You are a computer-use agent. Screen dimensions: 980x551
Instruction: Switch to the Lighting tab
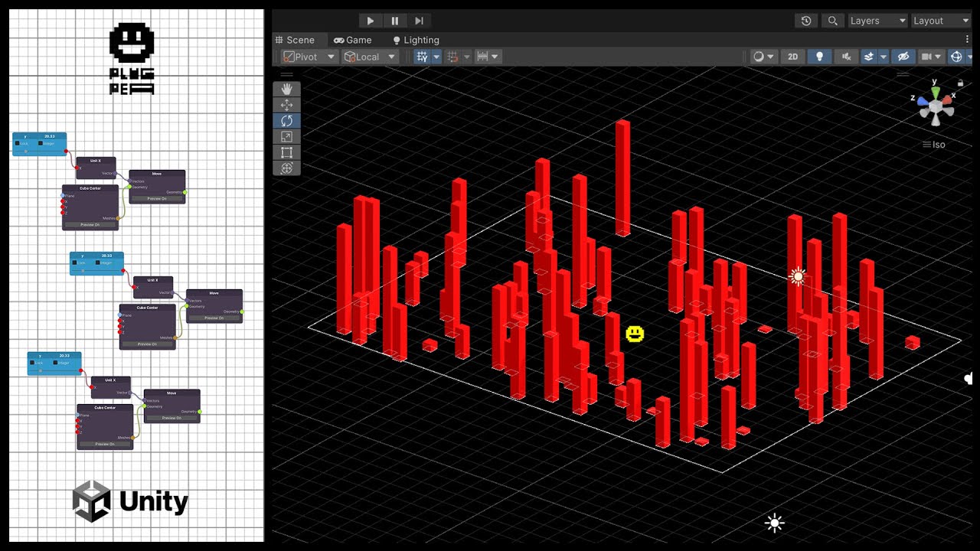tap(416, 40)
